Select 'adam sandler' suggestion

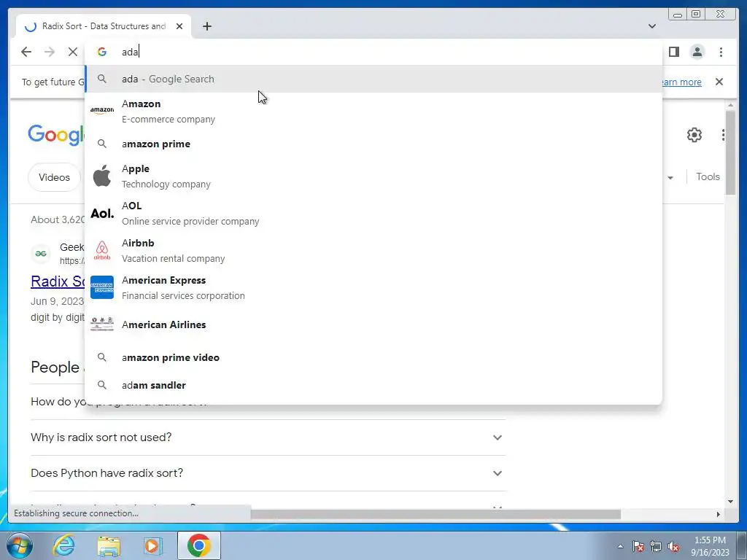pyautogui.click(x=373, y=385)
